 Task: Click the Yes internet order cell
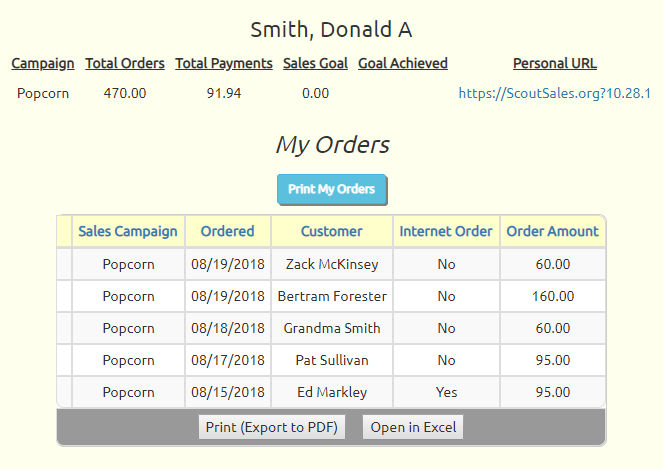tap(446, 392)
